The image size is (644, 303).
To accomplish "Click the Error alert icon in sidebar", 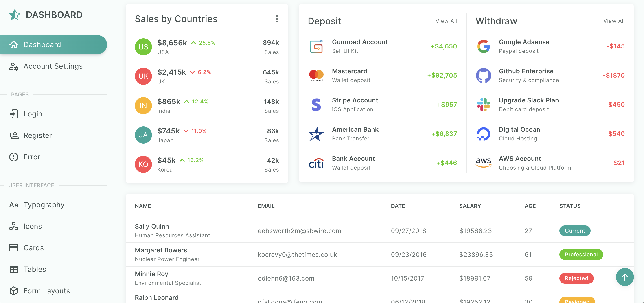I will (x=13, y=157).
